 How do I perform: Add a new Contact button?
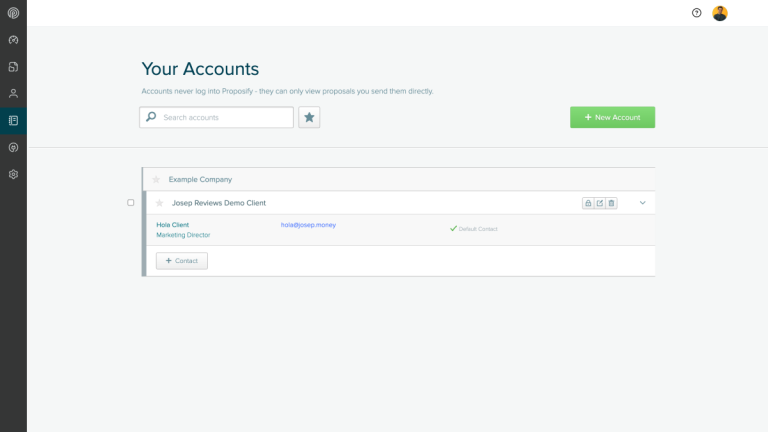point(182,261)
